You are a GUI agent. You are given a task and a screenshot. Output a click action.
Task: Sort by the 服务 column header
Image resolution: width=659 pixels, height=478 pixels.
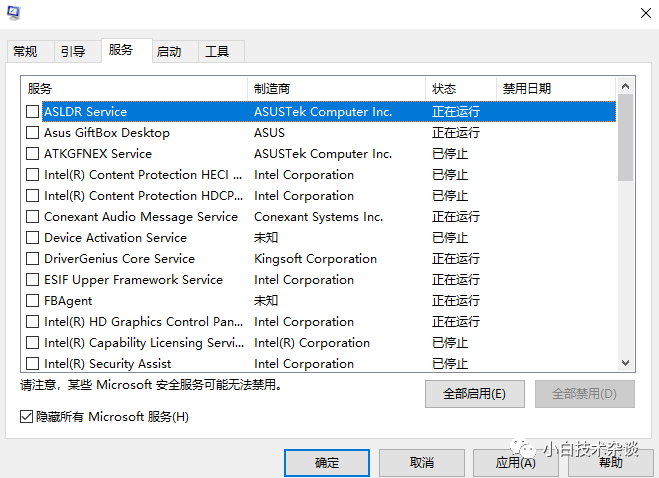[x=134, y=89]
